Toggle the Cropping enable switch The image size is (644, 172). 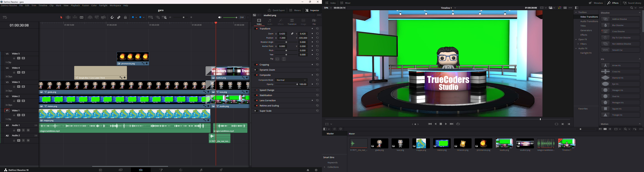pyautogui.click(x=256, y=65)
